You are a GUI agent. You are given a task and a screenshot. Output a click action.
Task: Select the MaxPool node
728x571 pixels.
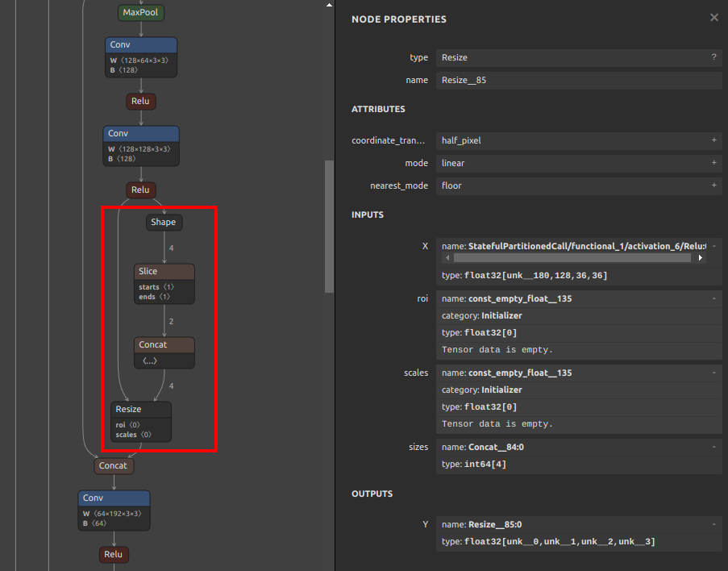click(x=140, y=13)
